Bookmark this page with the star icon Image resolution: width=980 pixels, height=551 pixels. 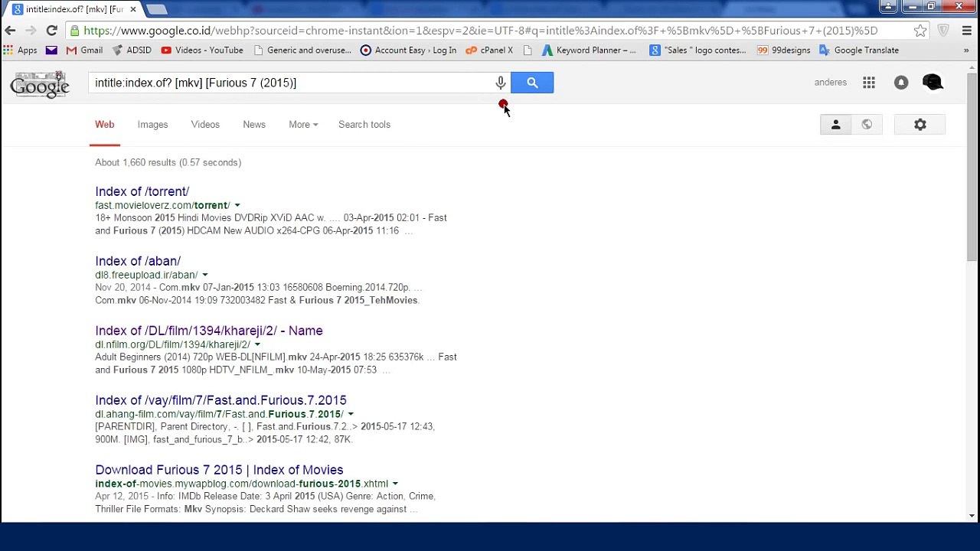point(920,31)
